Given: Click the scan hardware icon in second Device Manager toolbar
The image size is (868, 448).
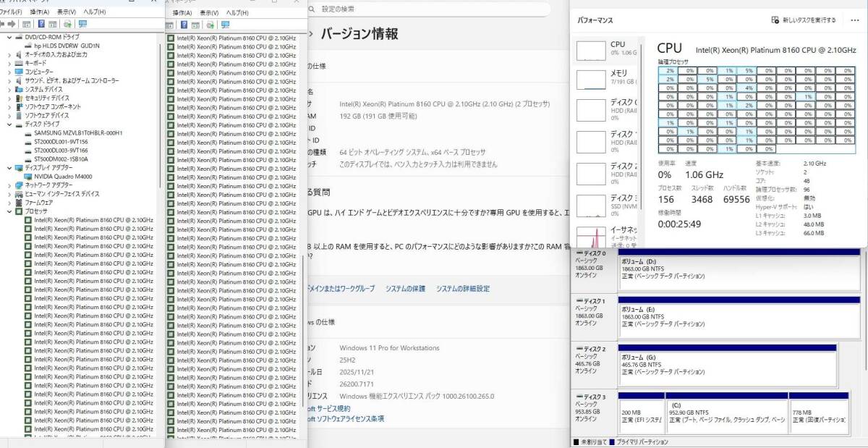Looking at the screenshot, I should click(210, 25).
